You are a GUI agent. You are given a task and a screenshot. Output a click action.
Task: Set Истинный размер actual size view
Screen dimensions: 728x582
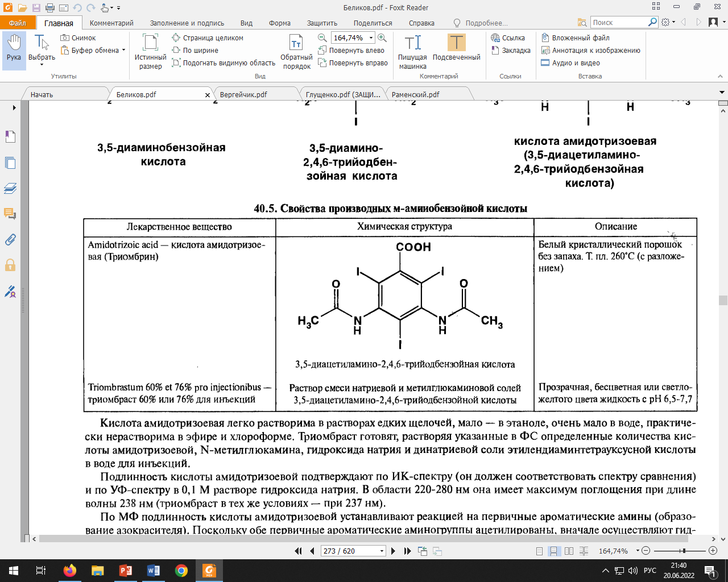click(x=150, y=52)
